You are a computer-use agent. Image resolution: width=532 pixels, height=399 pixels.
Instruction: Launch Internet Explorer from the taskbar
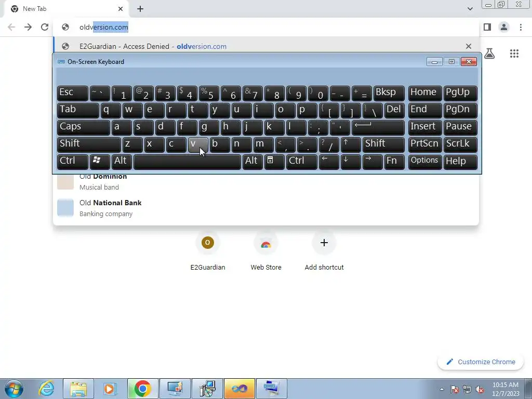(46, 389)
